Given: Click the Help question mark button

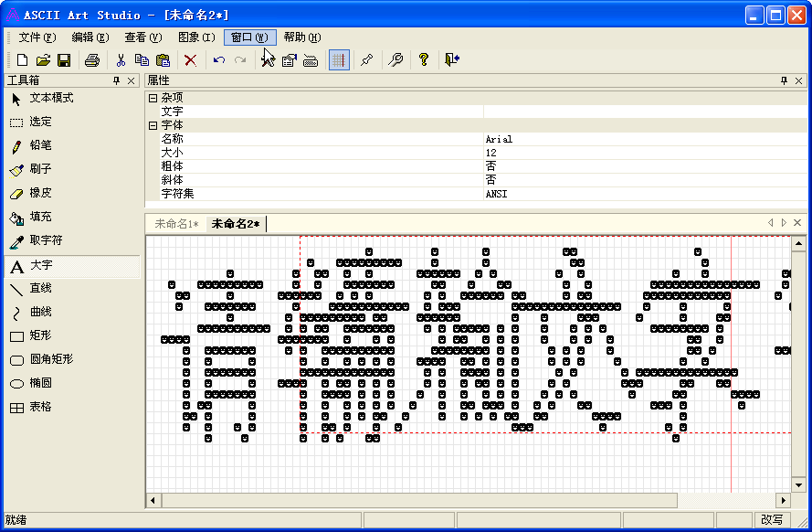Looking at the screenshot, I should pos(423,59).
